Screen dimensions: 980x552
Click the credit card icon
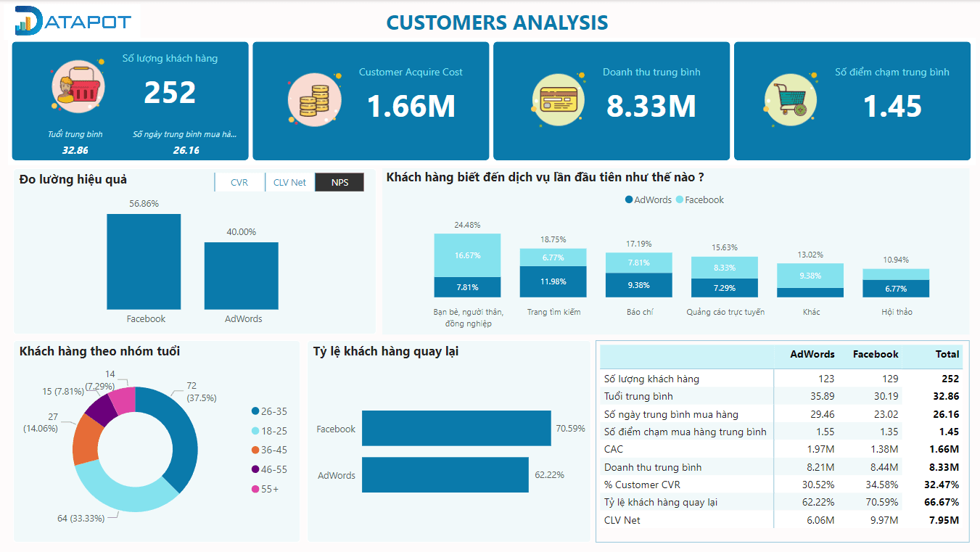point(559,100)
